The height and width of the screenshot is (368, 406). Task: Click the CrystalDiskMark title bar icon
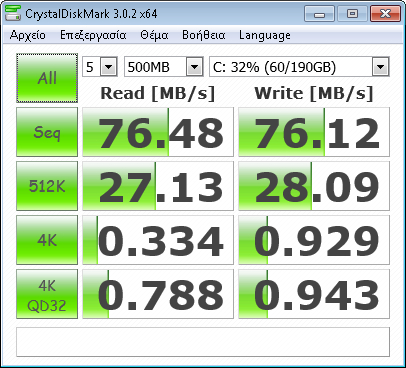13,13
